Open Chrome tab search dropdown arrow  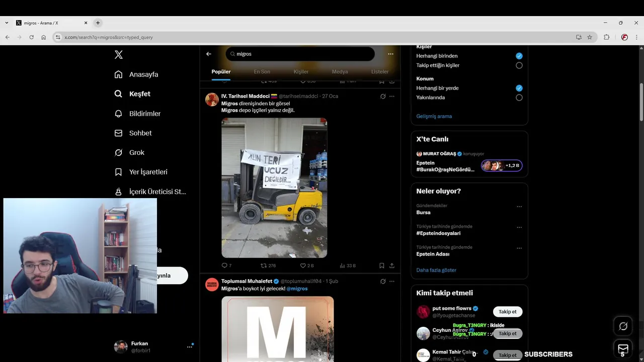coord(7,23)
